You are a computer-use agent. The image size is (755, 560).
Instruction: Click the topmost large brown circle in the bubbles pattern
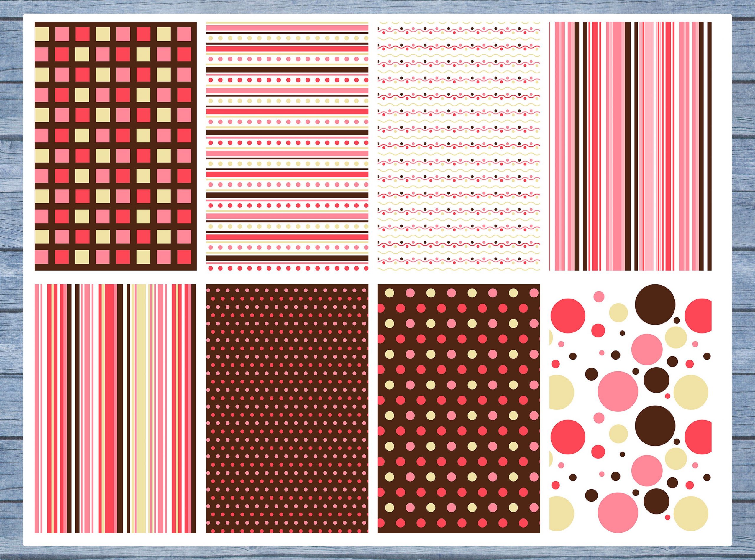click(x=655, y=304)
